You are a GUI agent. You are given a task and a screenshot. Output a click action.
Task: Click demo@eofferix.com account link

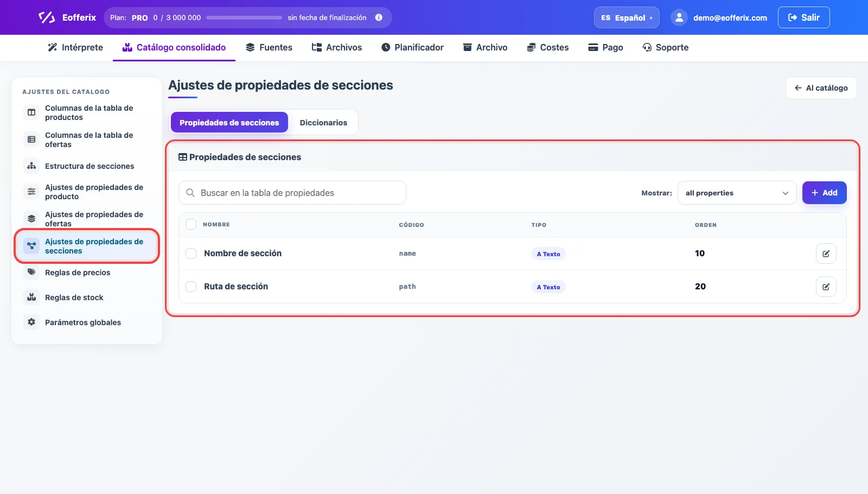coord(730,18)
